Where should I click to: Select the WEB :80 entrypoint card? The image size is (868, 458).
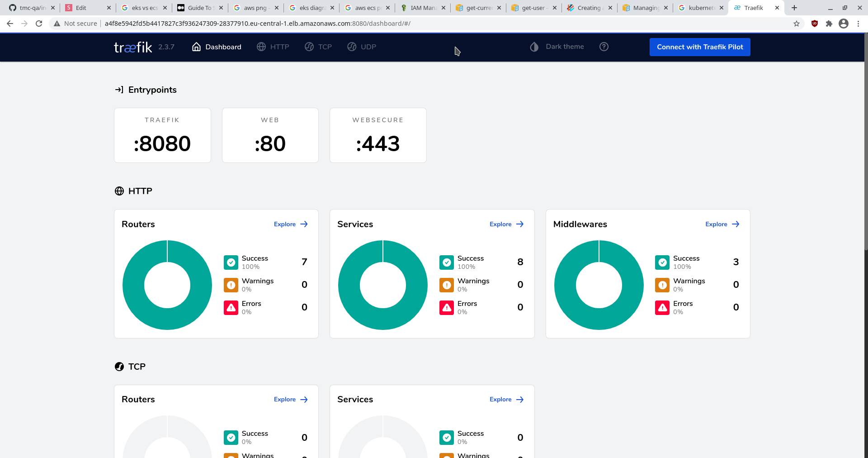click(270, 135)
